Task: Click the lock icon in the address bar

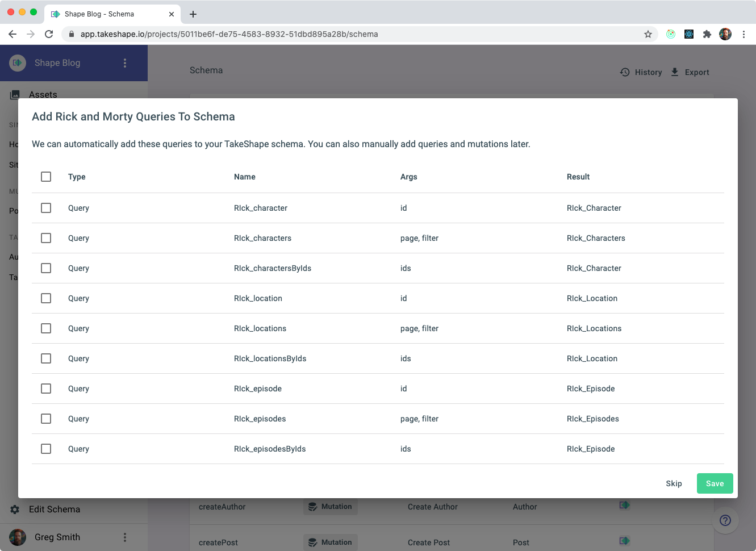Action: click(72, 34)
